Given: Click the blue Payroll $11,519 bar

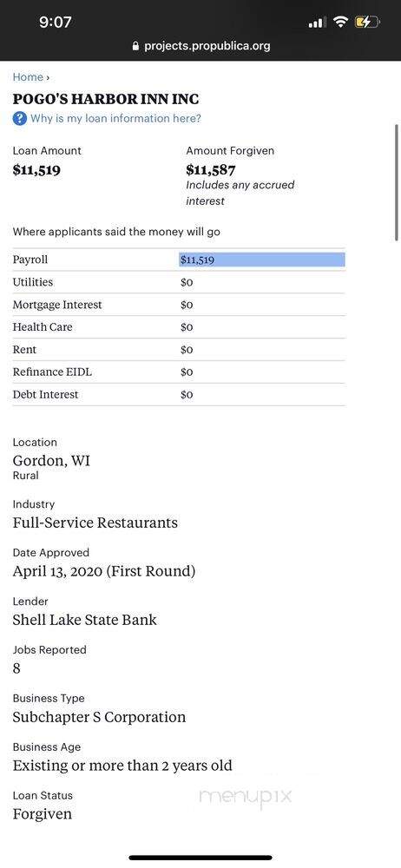Looking at the screenshot, I should (x=262, y=260).
